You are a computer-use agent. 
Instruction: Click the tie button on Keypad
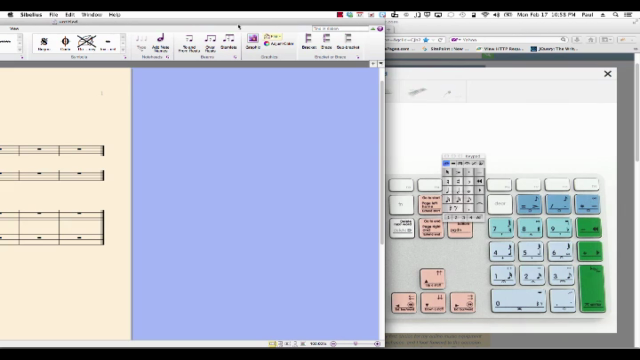pyautogui.click(x=480, y=203)
